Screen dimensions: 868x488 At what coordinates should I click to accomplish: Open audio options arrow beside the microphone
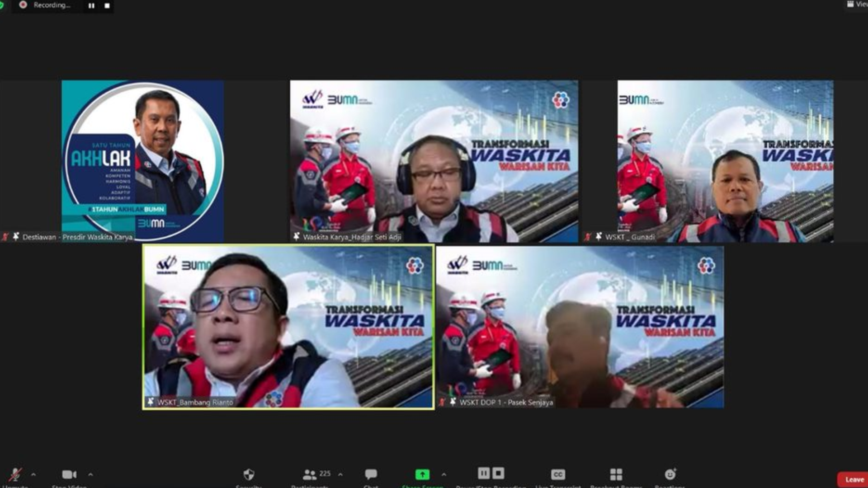tap(33, 474)
